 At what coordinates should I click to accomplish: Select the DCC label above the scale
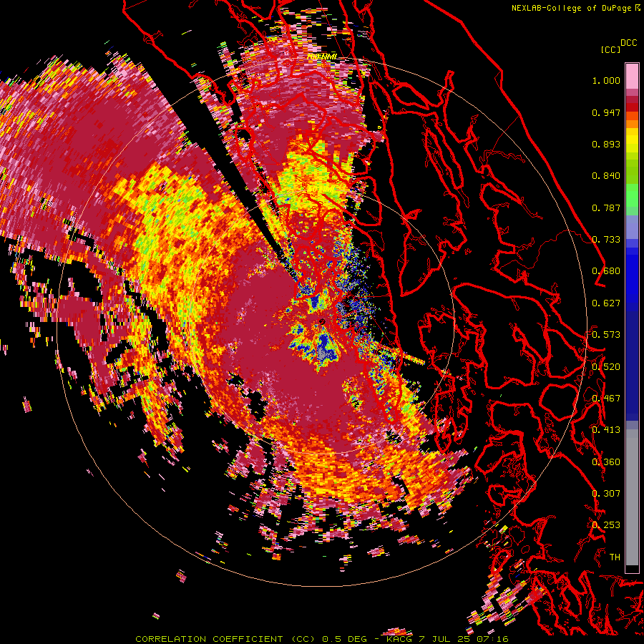[628, 43]
